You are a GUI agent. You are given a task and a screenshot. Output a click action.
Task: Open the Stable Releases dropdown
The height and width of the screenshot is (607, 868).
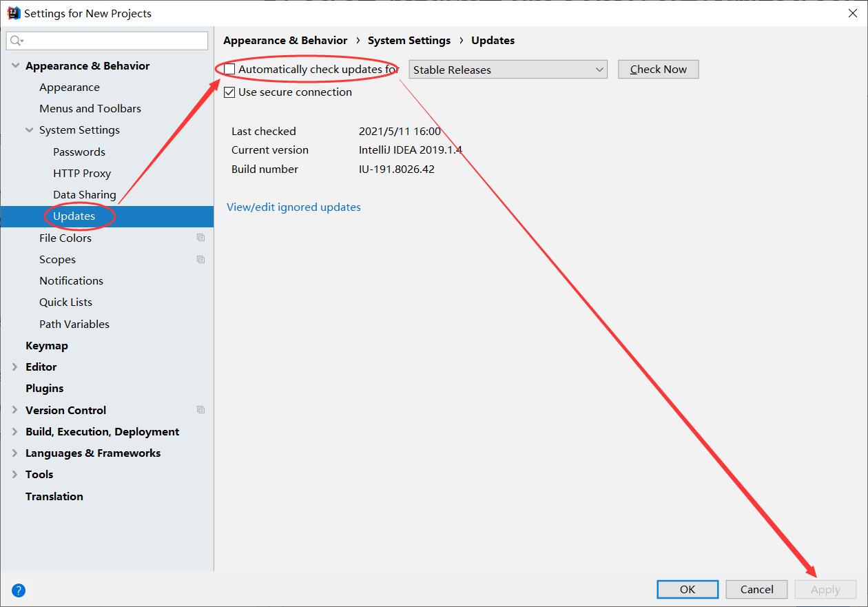508,70
